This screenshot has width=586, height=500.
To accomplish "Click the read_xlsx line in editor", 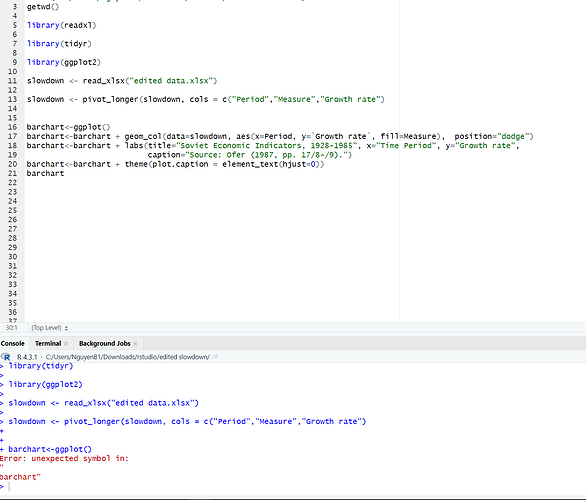I will (x=122, y=81).
